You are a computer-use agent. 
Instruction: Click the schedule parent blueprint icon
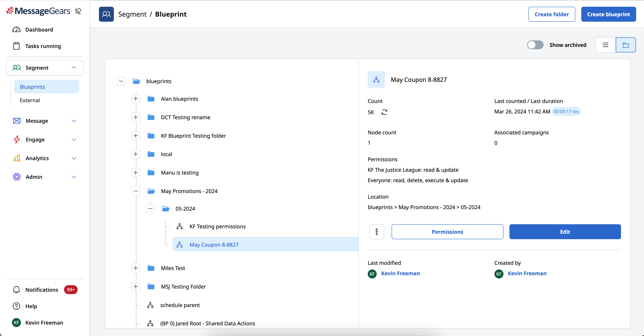pos(150,305)
